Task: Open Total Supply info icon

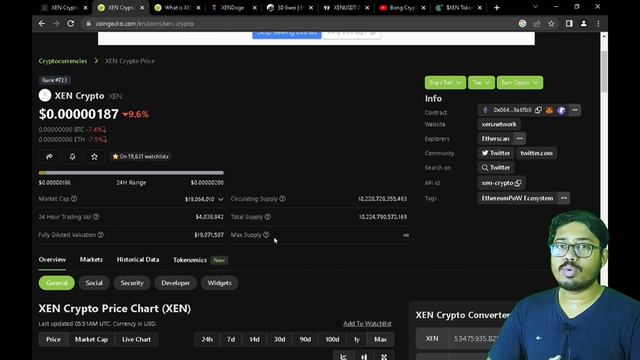Action: tap(268, 217)
